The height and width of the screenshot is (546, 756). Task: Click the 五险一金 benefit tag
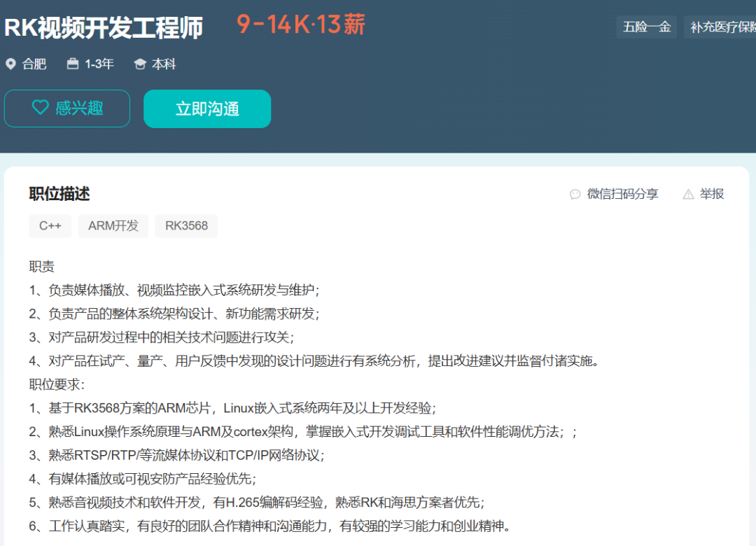coord(647,27)
